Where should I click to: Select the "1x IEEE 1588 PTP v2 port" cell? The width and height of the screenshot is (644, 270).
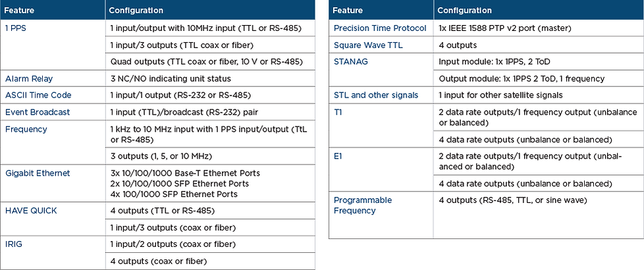[504, 29]
